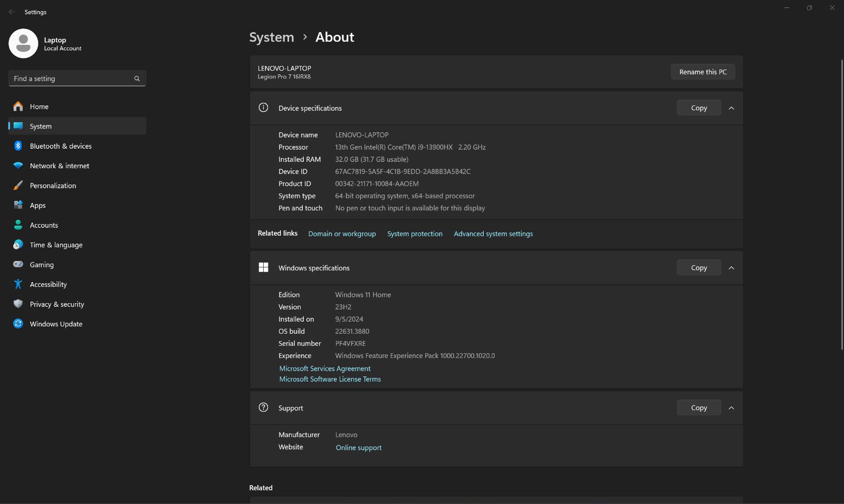This screenshot has height=504, width=844.
Task: Go to the Accounts settings category
Action: click(x=44, y=225)
